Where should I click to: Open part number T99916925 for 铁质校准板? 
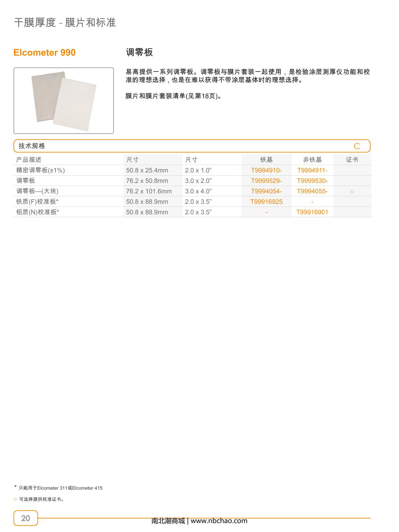(266, 202)
